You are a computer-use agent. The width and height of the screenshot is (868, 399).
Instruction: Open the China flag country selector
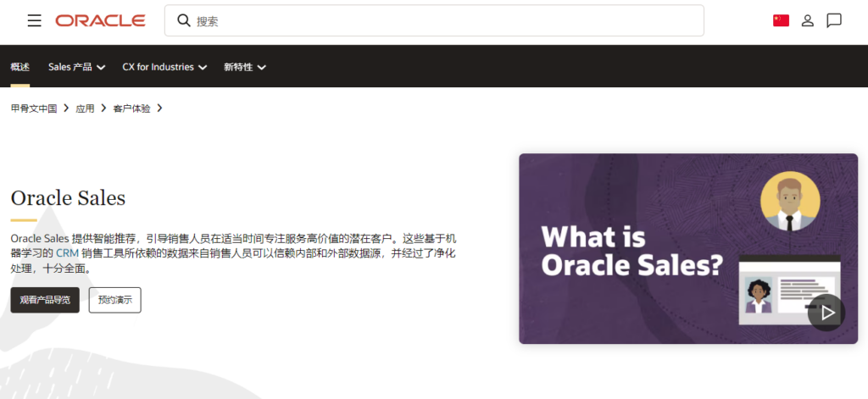781,20
